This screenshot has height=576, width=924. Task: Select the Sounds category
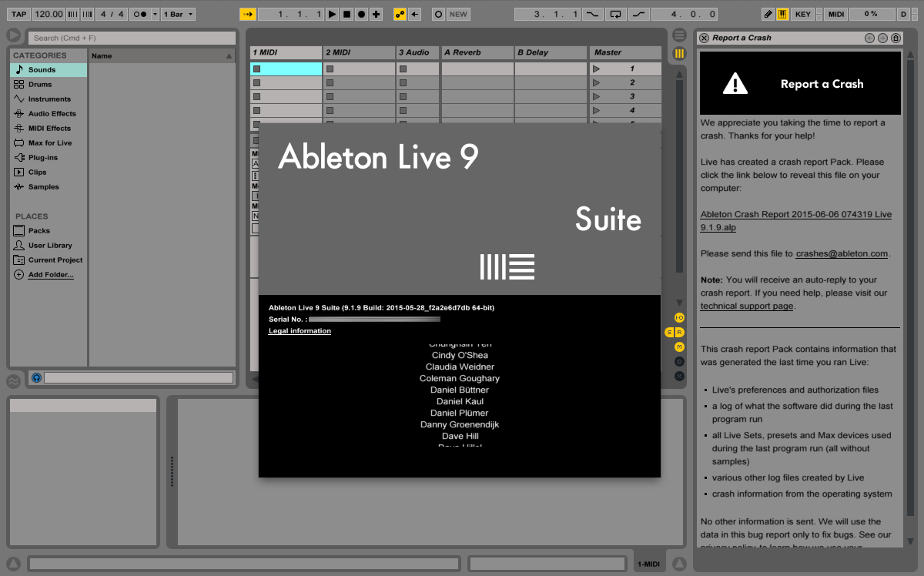click(x=49, y=70)
